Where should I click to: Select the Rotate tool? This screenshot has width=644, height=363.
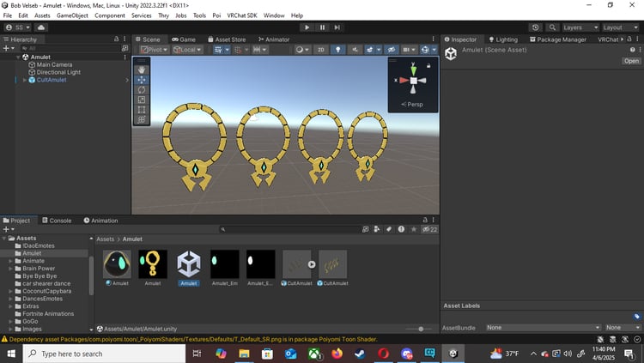pos(142,89)
